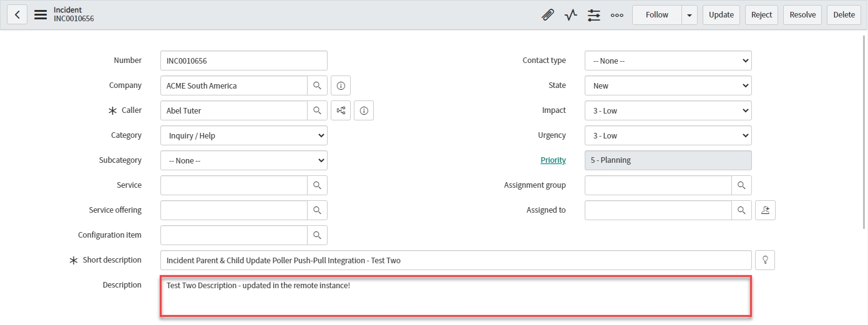Click the Priority label link
The height and width of the screenshot is (325, 868).
pos(553,160)
